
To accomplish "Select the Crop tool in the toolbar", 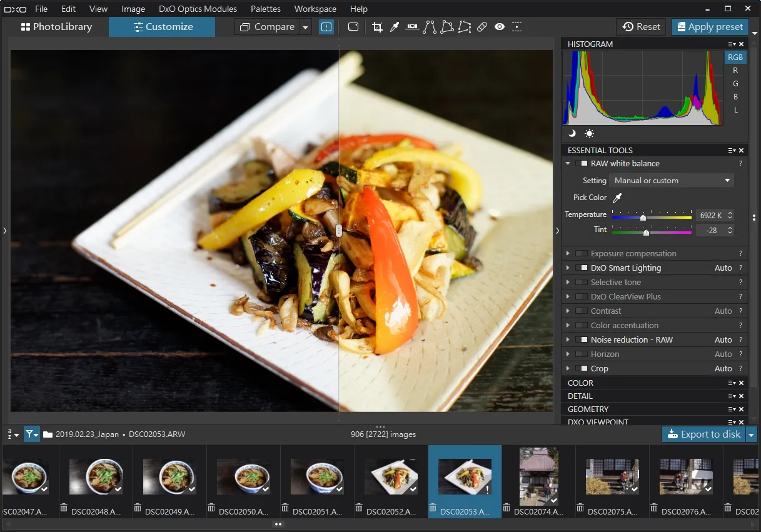I will tap(377, 27).
